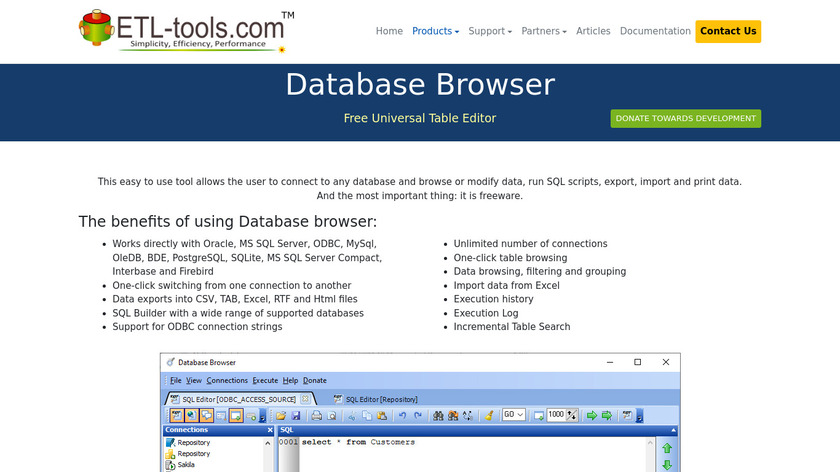The width and height of the screenshot is (840, 472).
Task: Click the Print Preview icon
Action: pyautogui.click(x=332, y=416)
